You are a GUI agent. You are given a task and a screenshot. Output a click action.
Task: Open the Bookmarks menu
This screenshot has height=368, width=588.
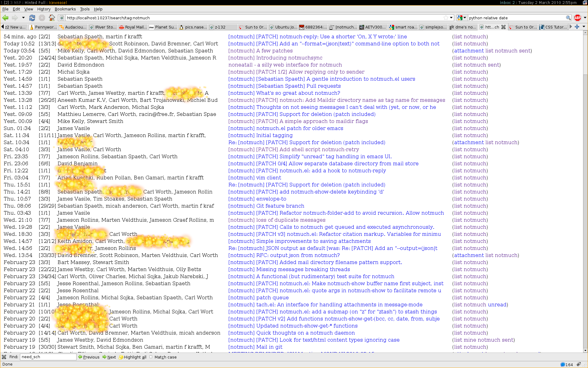pos(65,9)
